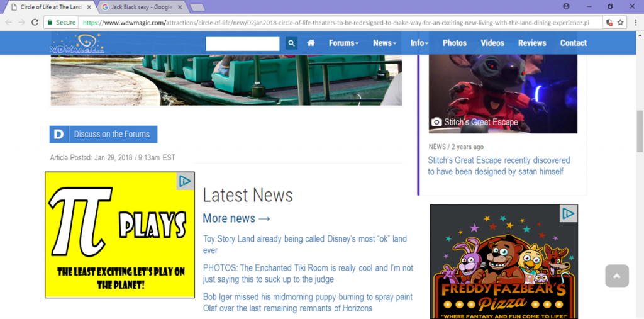Open a new browser tab
Image resolution: width=644 pixels, height=319 pixels.
197,7
